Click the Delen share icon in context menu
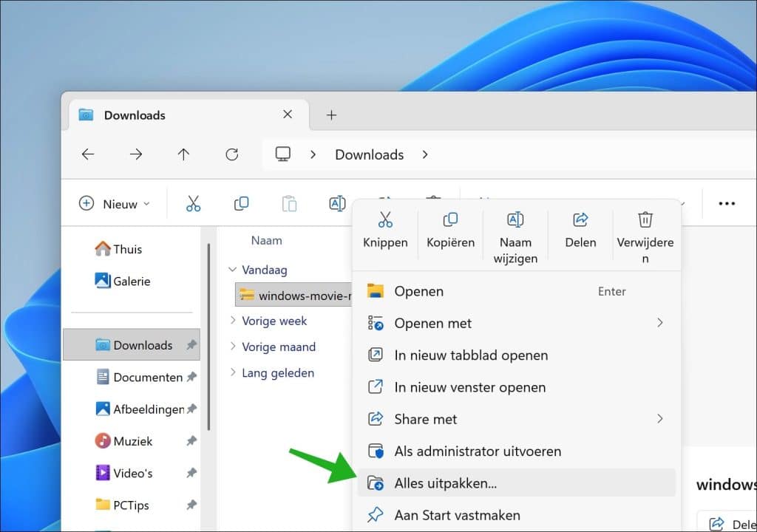The image size is (757, 532). click(x=580, y=220)
